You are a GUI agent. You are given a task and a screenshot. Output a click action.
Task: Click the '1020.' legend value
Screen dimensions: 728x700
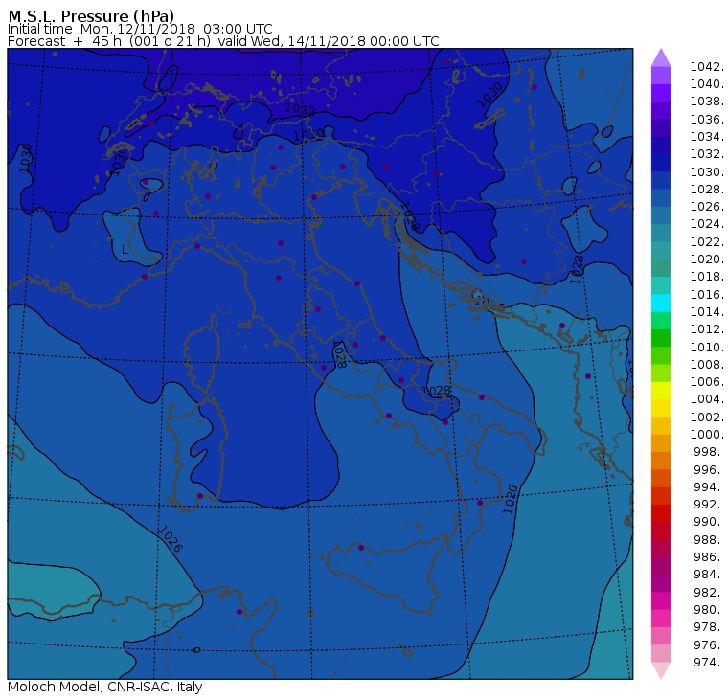point(707,259)
